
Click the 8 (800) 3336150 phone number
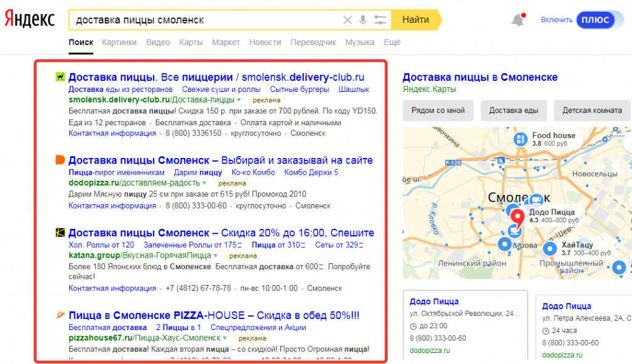(193, 133)
